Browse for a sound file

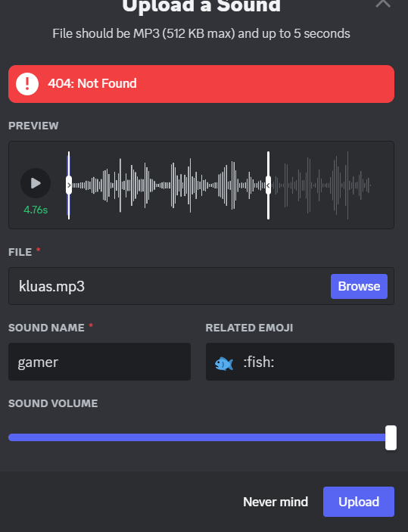click(359, 286)
